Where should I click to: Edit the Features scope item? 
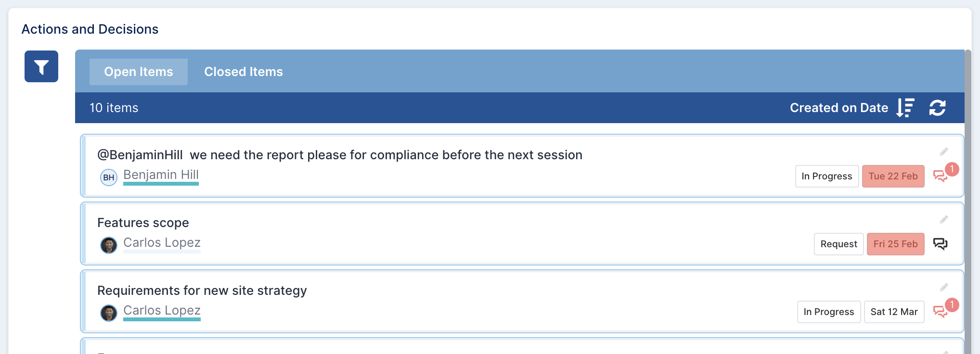point(944,220)
